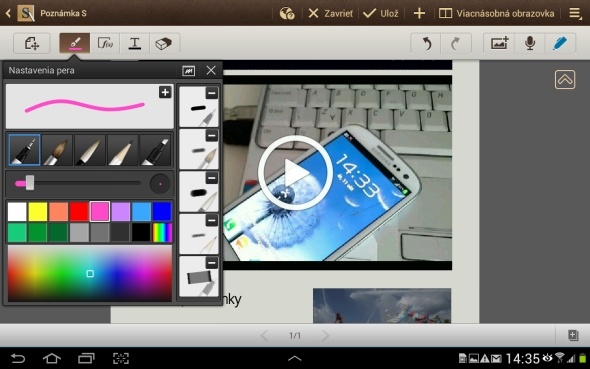Viewport: 590px width, 369px height.
Task: Pick the yellow color swatch
Action: (x=38, y=211)
